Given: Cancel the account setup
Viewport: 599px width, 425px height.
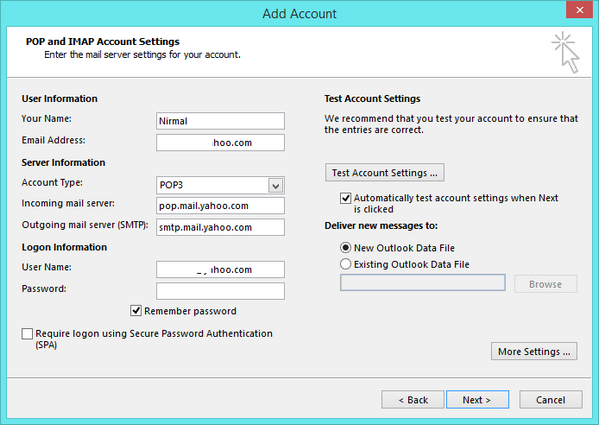Looking at the screenshot, I should [x=550, y=400].
